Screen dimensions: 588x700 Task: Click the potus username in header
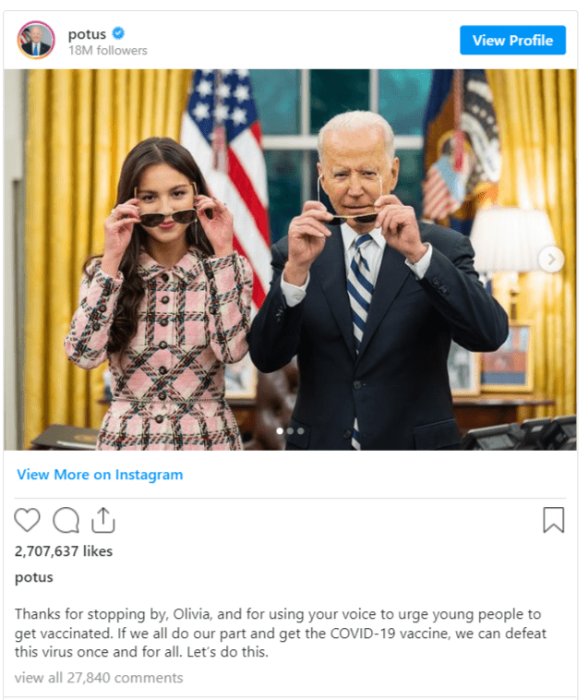(87, 34)
